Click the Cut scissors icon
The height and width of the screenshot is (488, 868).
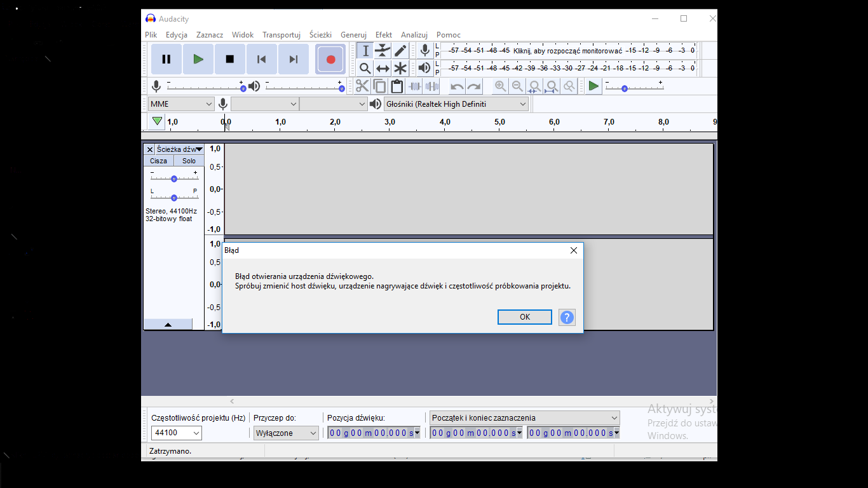click(x=362, y=86)
